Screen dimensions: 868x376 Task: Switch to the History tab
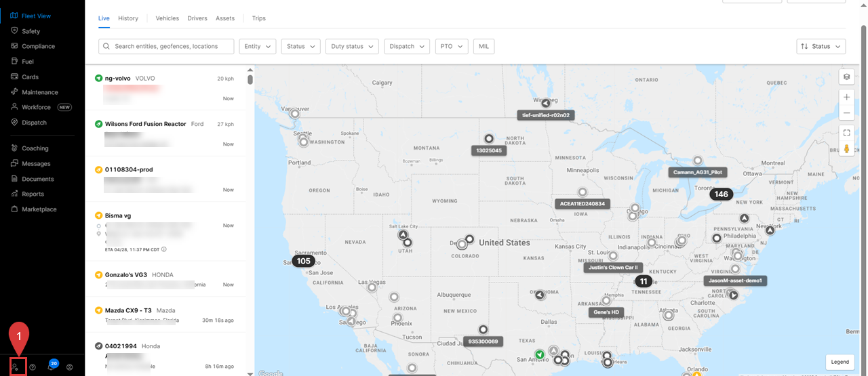(127, 18)
